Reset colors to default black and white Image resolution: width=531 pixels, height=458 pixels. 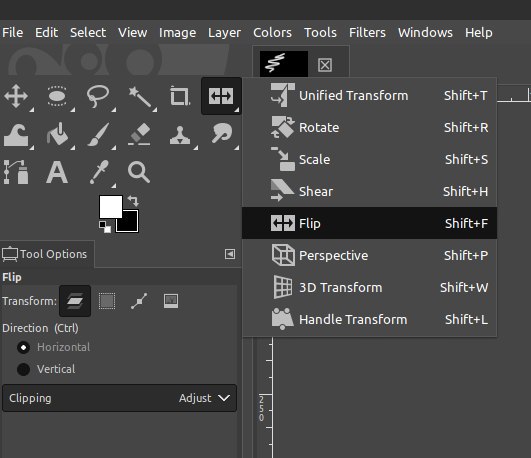pos(105,227)
